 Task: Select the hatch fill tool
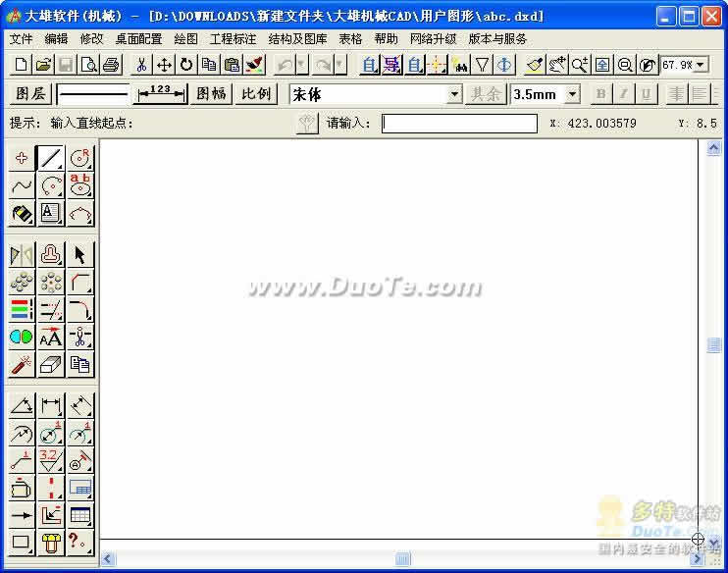point(22,214)
